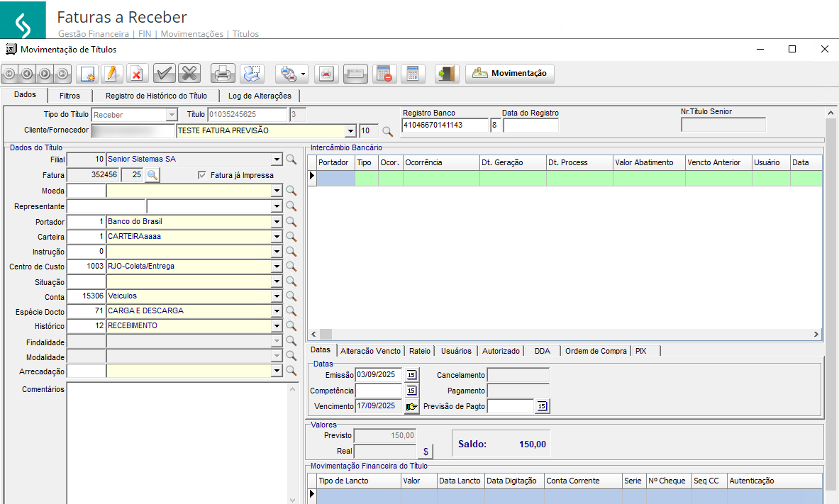This screenshot has width=839, height=504.
Task: Open the Histórico dropdown arrow
Action: (277, 326)
